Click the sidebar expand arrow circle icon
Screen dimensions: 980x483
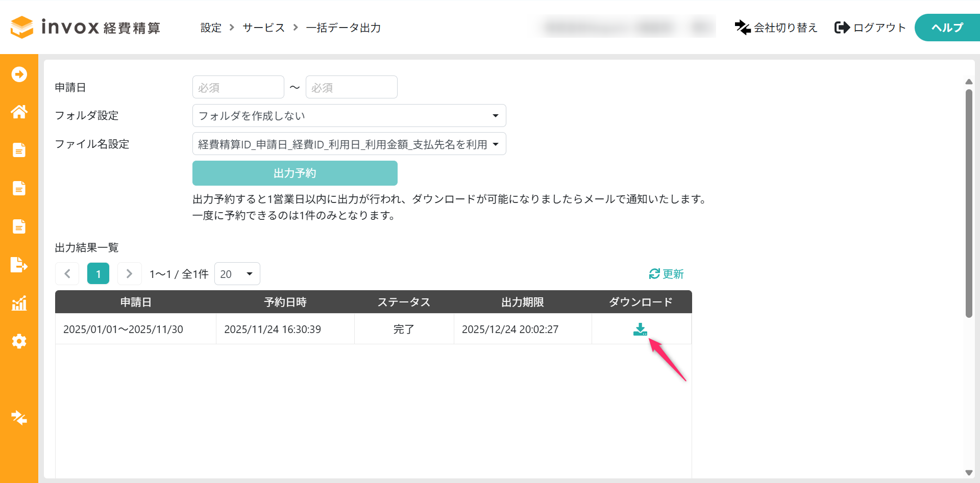click(19, 74)
